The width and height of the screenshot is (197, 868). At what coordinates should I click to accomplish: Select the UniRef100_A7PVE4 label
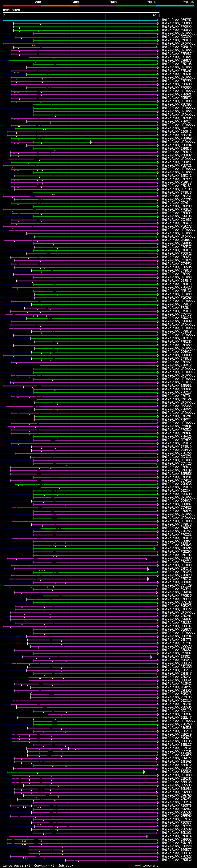pos(176,121)
